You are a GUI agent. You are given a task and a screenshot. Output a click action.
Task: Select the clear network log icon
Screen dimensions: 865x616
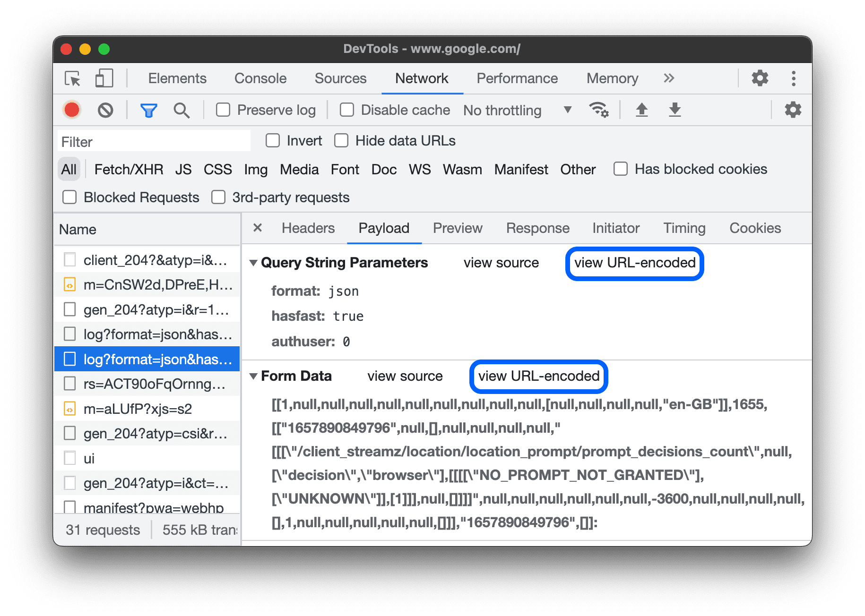click(105, 110)
